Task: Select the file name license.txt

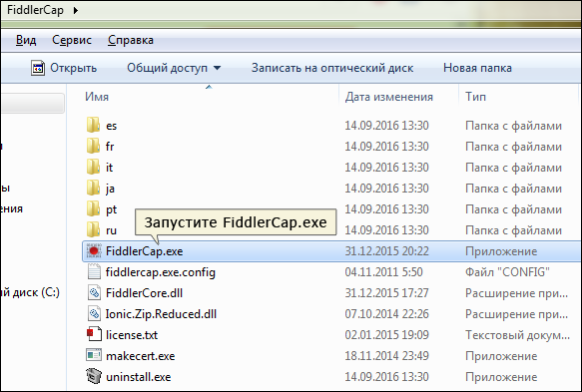Action: pyautogui.click(x=132, y=335)
